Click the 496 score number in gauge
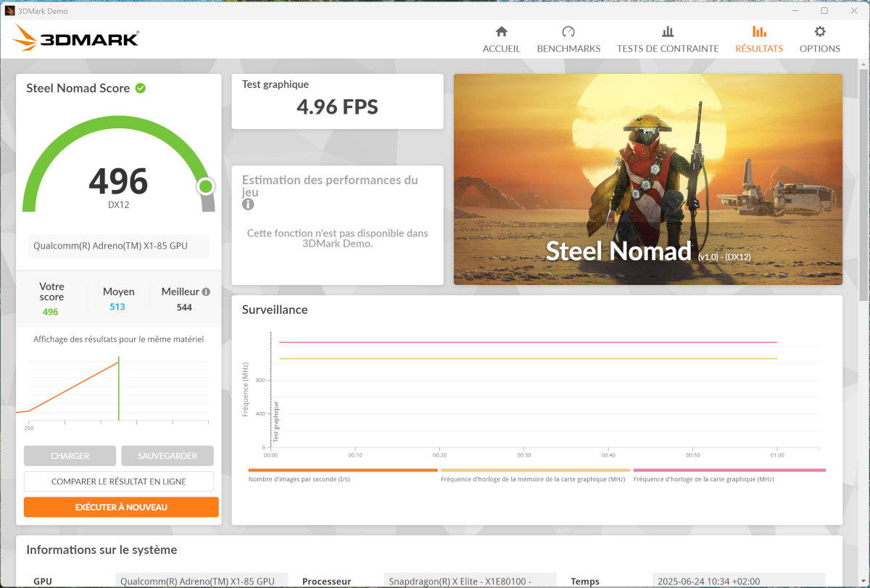The image size is (870, 588). pyautogui.click(x=118, y=181)
